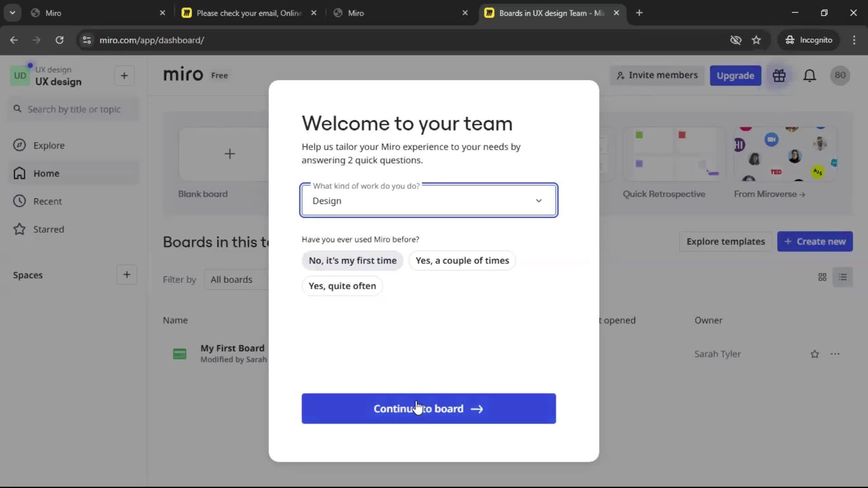868x488 pixels.
Task: Go to Home in the sidebar
Action: (74, 174)
